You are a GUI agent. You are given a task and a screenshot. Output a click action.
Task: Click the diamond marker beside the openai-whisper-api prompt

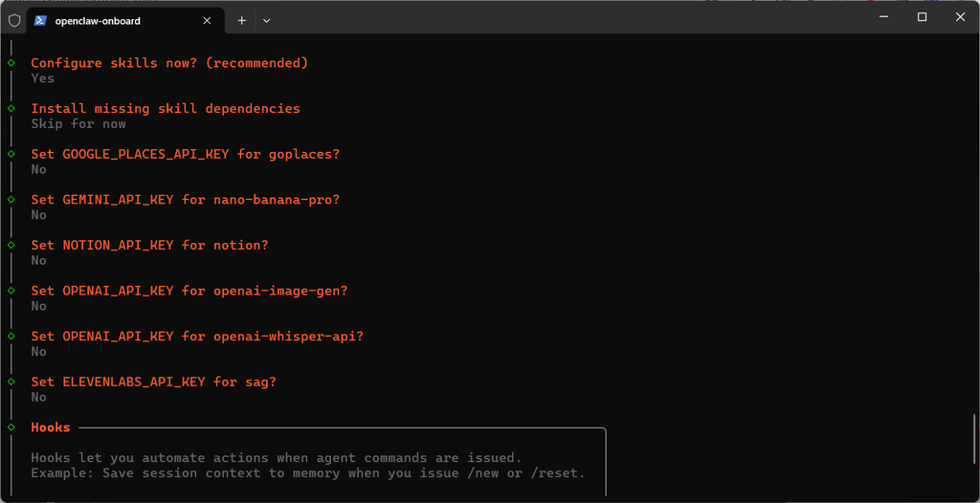(11, 337)
